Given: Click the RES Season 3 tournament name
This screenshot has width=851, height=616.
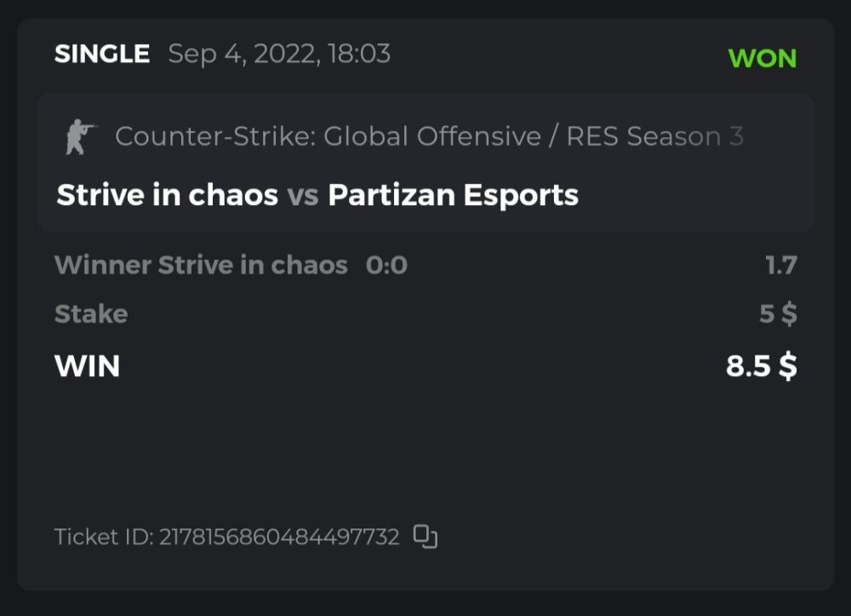Looking at the screenshot, I should click(x=655, y=136).
